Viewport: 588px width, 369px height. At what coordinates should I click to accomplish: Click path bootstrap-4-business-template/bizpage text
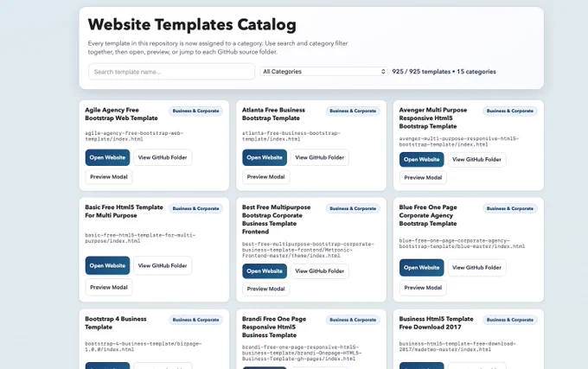coord(143,347)
